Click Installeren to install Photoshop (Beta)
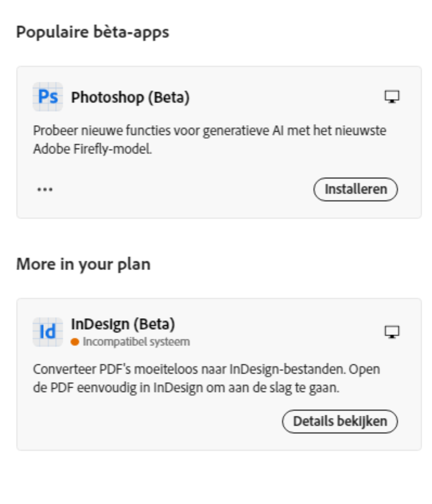432x504 pixels. (x=356, y=188)
